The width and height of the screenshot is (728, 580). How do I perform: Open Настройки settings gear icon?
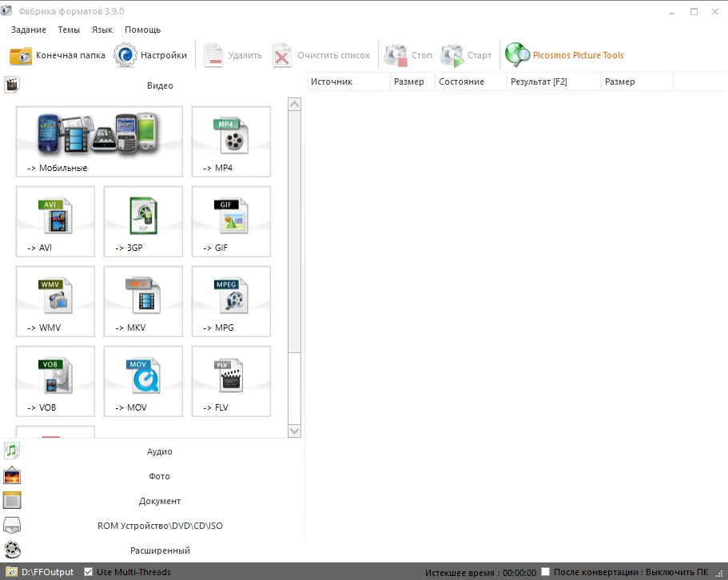125,55
